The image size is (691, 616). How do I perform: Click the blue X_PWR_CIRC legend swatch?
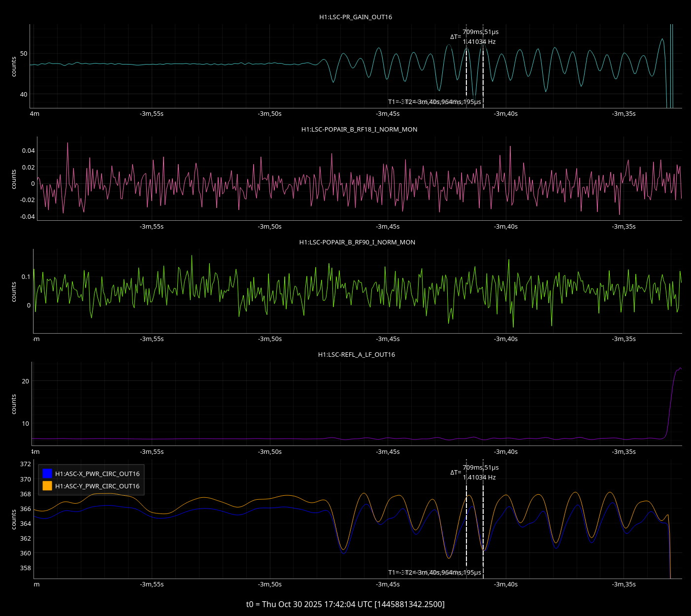(47, 474)
